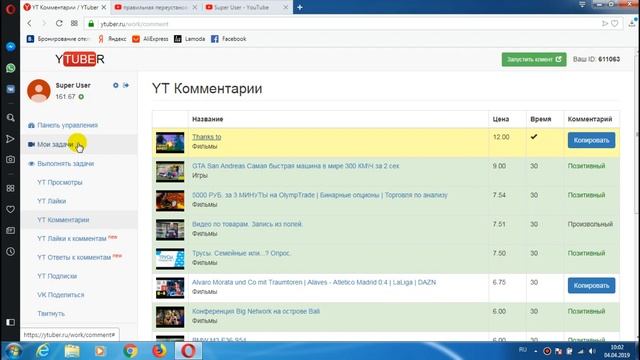Open YT Лайки menu item
The width and height of the screenshot is (640, 360).
[51, 201]
